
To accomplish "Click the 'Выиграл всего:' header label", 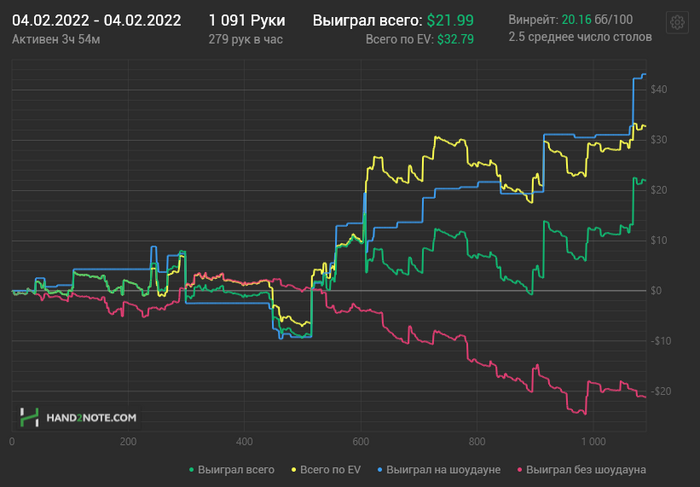I will click(x=367, y=21).
